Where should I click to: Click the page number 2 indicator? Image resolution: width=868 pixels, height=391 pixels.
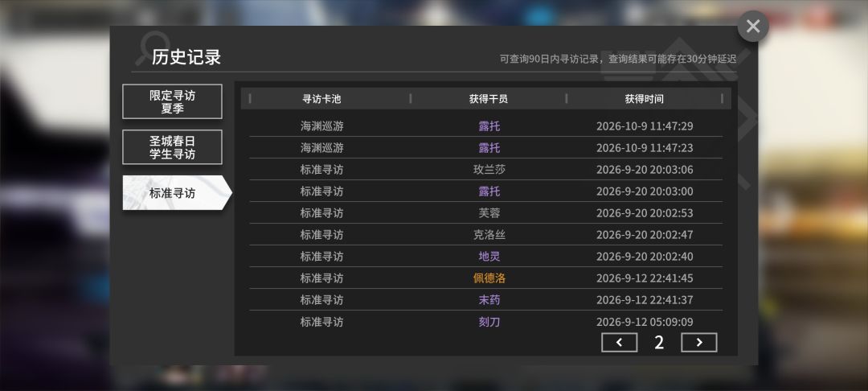pos(659,342)
